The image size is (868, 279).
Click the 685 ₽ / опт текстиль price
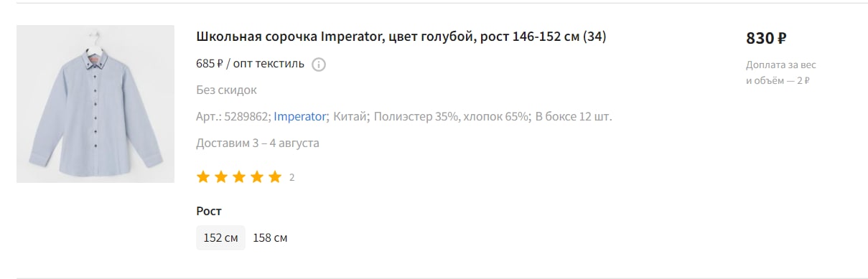tap(250, 64)
